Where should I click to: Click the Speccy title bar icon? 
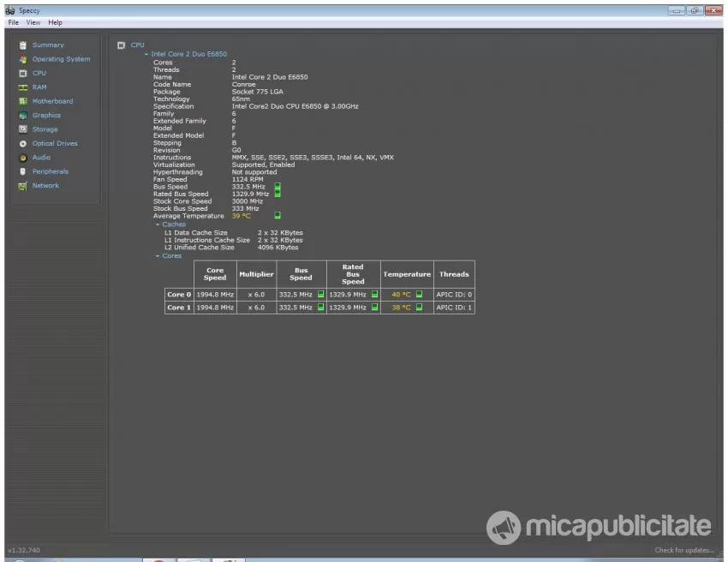[x=10, y=10]
